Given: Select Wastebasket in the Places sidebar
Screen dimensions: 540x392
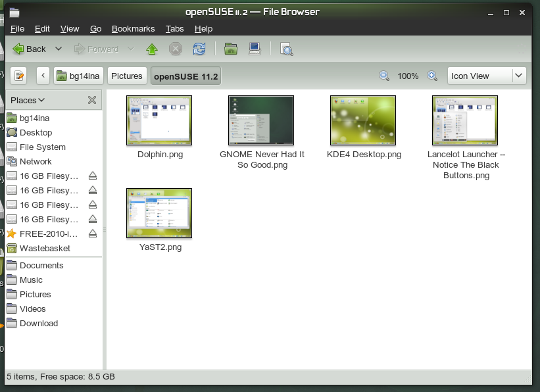Looking at the screenshot, I should pyautogui.click(x=45, y=248).
